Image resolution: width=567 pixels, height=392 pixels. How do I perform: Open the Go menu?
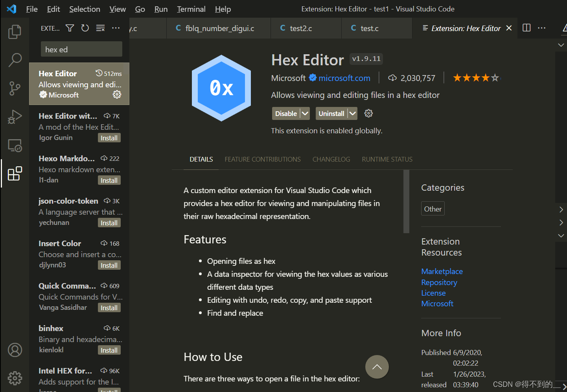point(140,9)
